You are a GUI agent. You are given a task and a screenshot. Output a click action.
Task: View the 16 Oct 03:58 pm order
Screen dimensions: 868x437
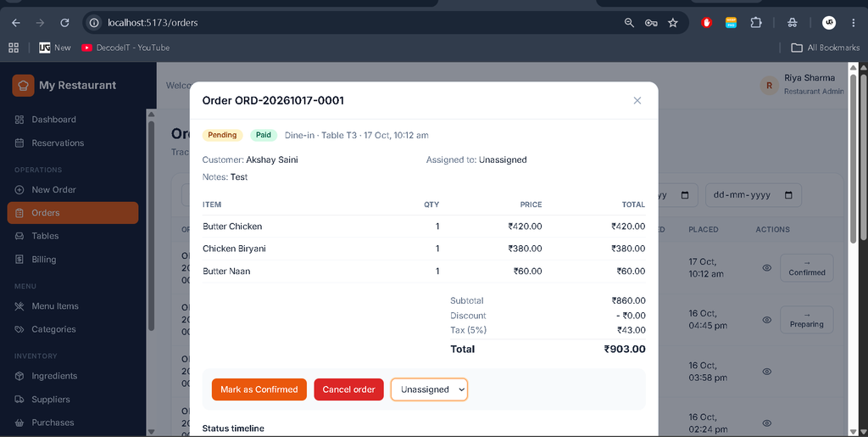[x=766, y=372]
